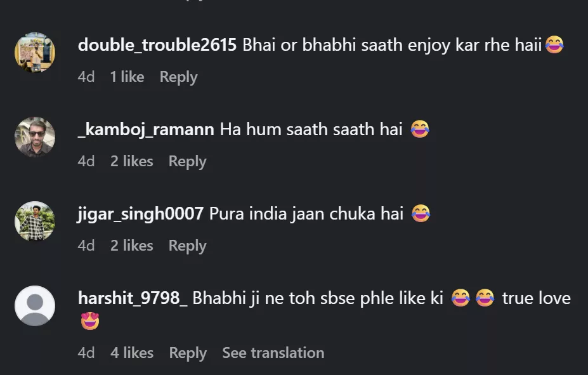Click the 4d timestamp on harshit_9798_'s comment
Viewport: 588px width, 375px height.
click(86, 353)
